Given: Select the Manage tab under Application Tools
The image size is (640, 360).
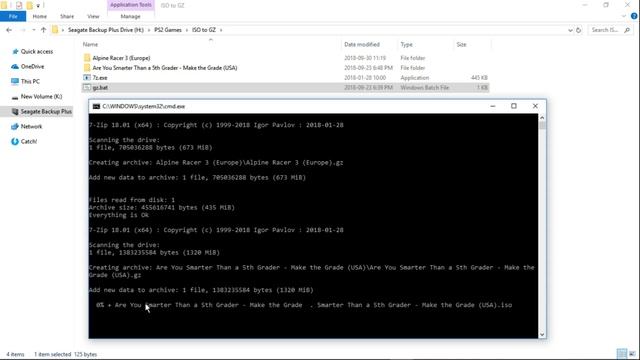Looking at the screenshot, I should click(131, 16).
